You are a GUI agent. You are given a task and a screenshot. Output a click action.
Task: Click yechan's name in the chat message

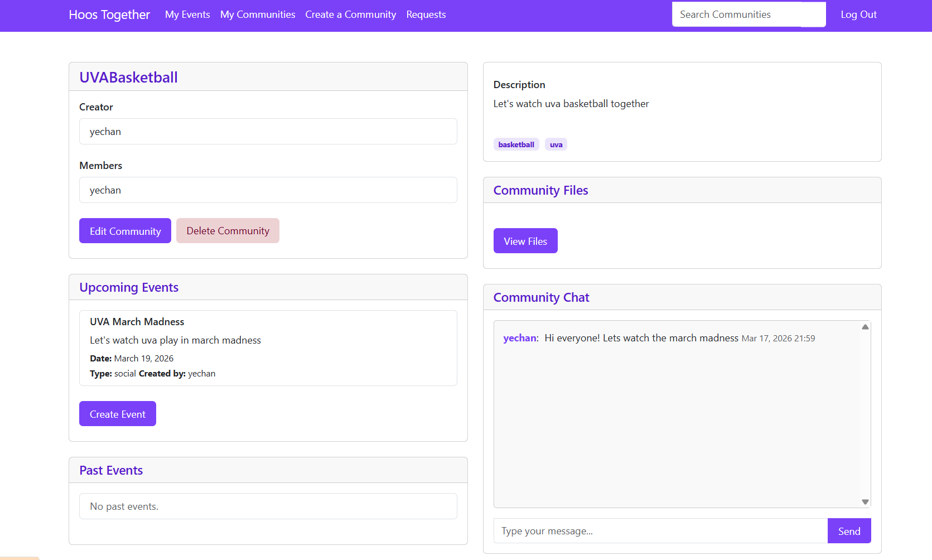click(x=519, y=337)
